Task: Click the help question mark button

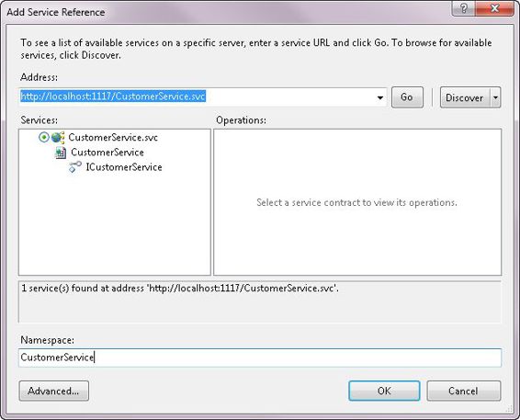Action: [x=464, y=8]
